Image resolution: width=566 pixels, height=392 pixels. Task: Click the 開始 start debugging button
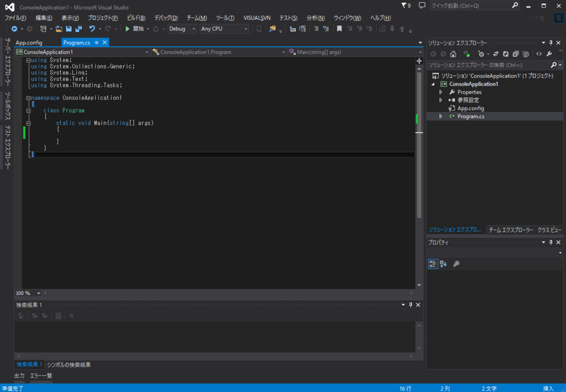[x=134, y=29]
